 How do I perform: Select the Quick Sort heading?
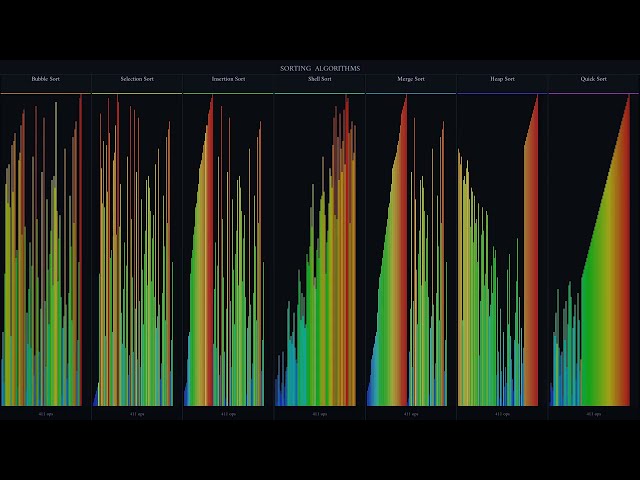point(593,79)
